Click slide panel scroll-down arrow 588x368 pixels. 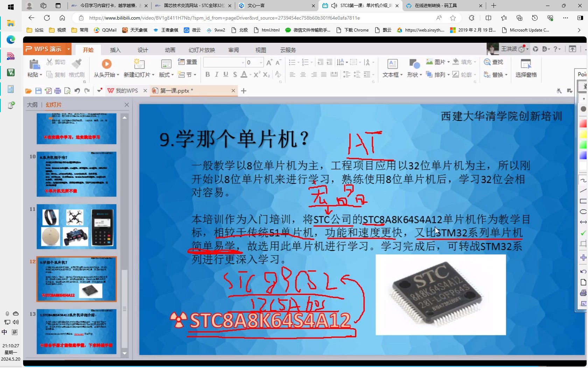tap(125, 353)
